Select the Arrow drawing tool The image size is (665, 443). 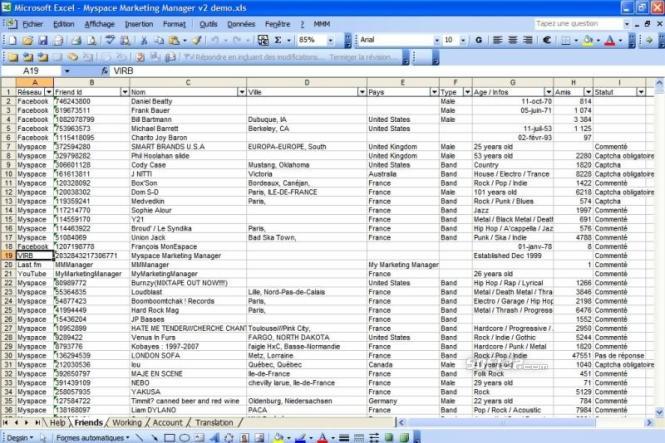(154, 437)
